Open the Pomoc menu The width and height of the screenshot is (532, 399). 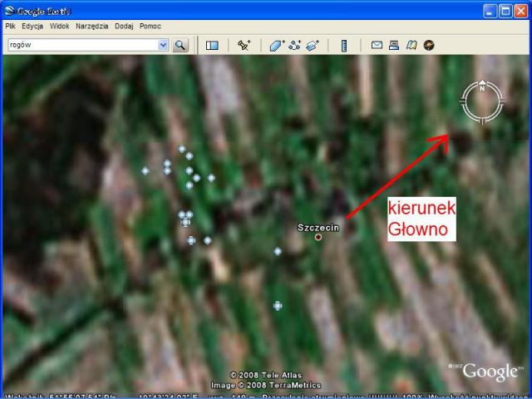[x=150, y=27]
